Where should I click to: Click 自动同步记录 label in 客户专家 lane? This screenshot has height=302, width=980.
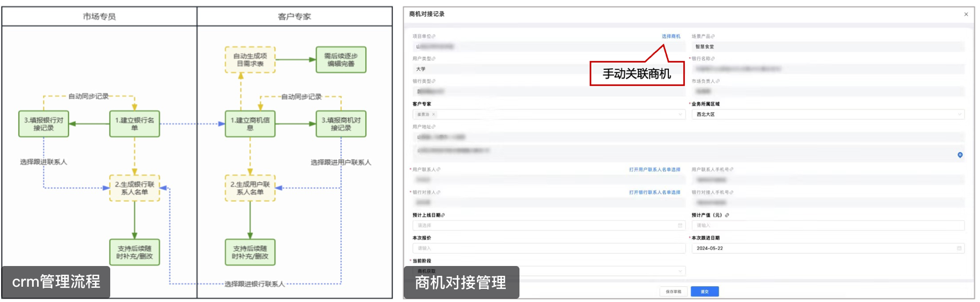[x=301, y=96]
